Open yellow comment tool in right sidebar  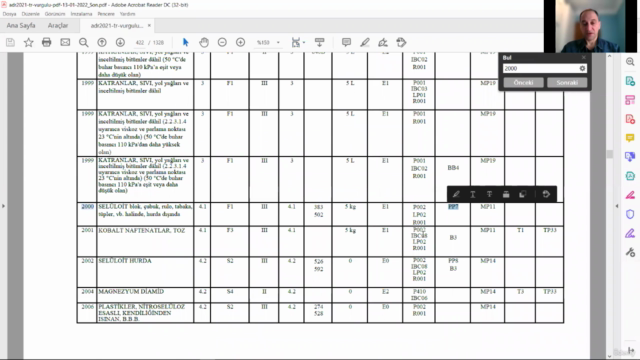coord(630,138)
